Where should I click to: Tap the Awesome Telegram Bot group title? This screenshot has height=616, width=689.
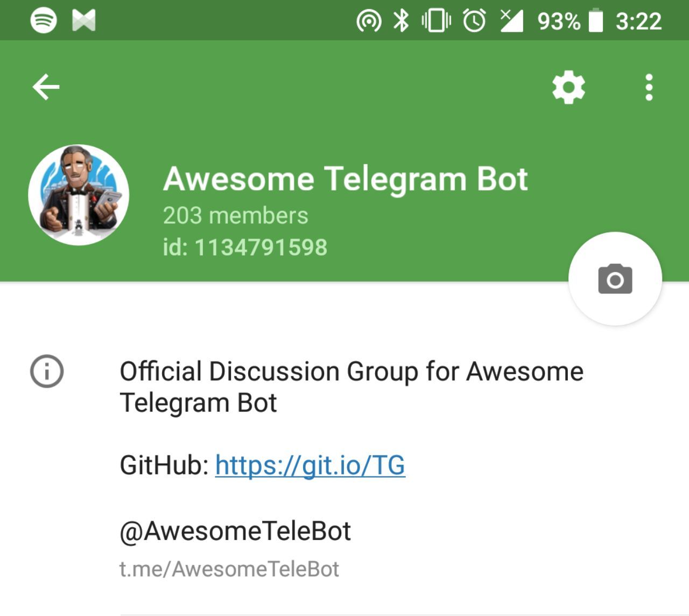pos(346,179)
